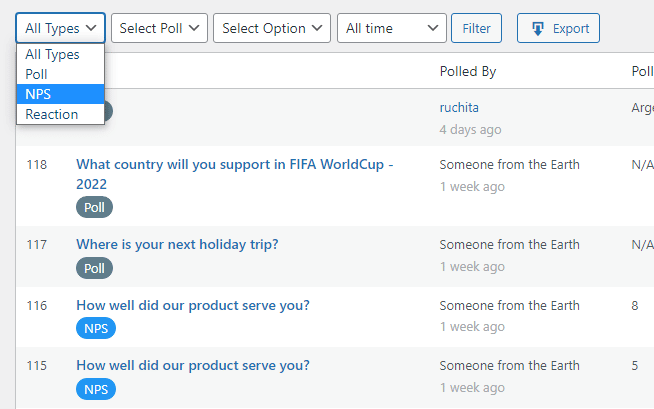This screenshot has height=409, width=654.
Task: Pick Poll from the type list
Action: tap(60, 74)
